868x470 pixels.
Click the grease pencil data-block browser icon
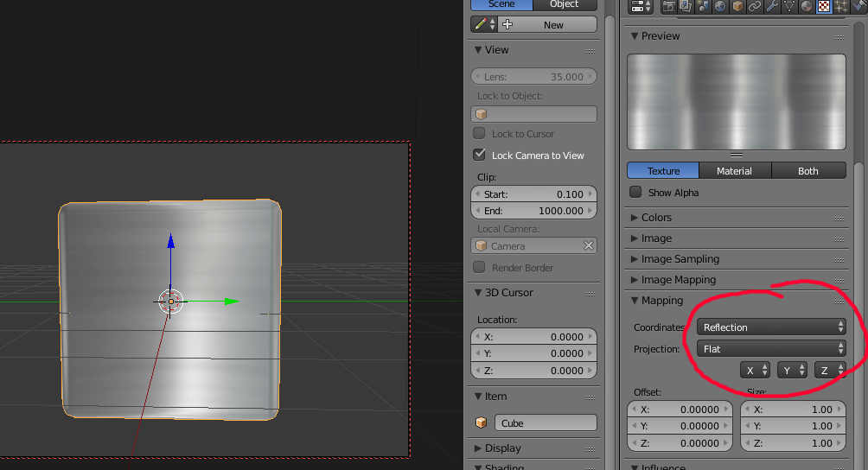click(483, 24)
